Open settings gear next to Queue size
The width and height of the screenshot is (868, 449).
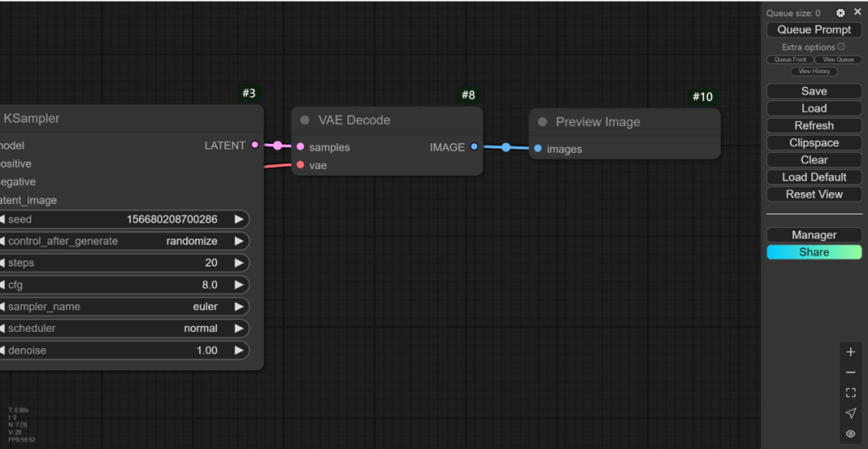[841, 13]
